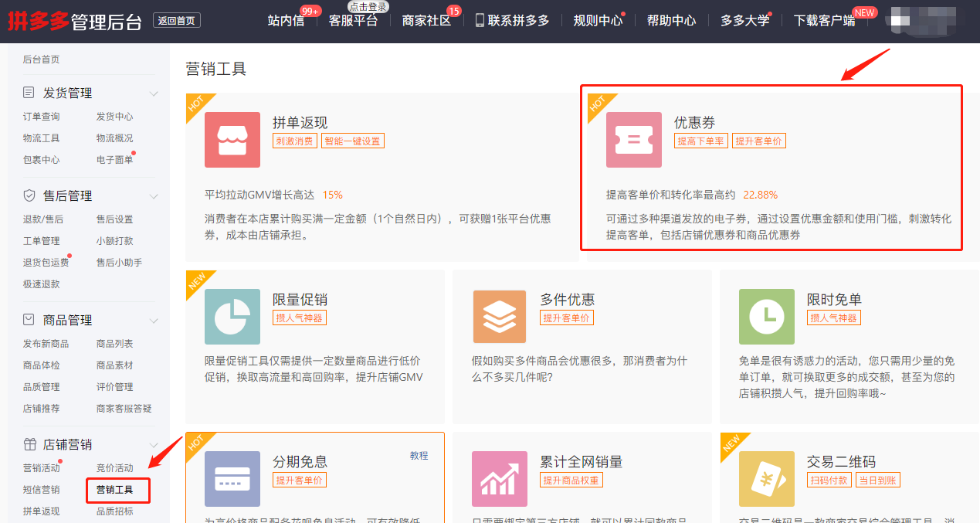Click the 拼多多 logo
Image resolution: width=980 pixels, height=523 pixels.
click(37, 21)
